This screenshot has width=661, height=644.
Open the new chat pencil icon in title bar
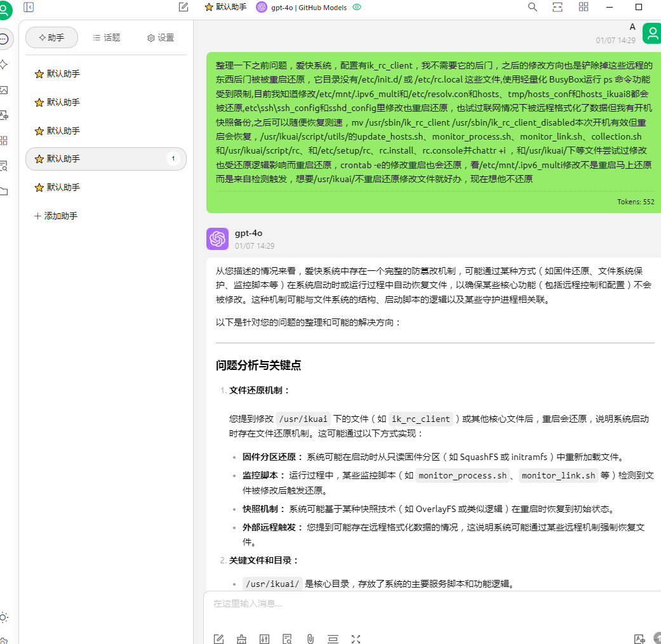coord(183,7)
